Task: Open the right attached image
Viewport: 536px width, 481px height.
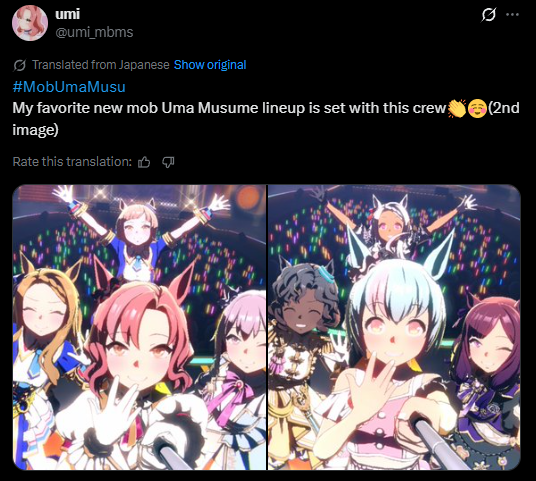Action: click(394, 327)
